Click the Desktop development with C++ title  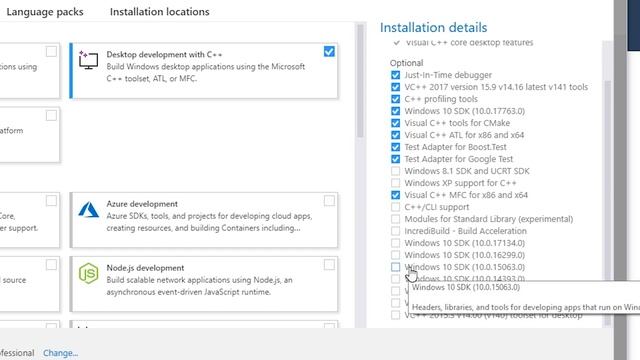(x=164, y=54)
